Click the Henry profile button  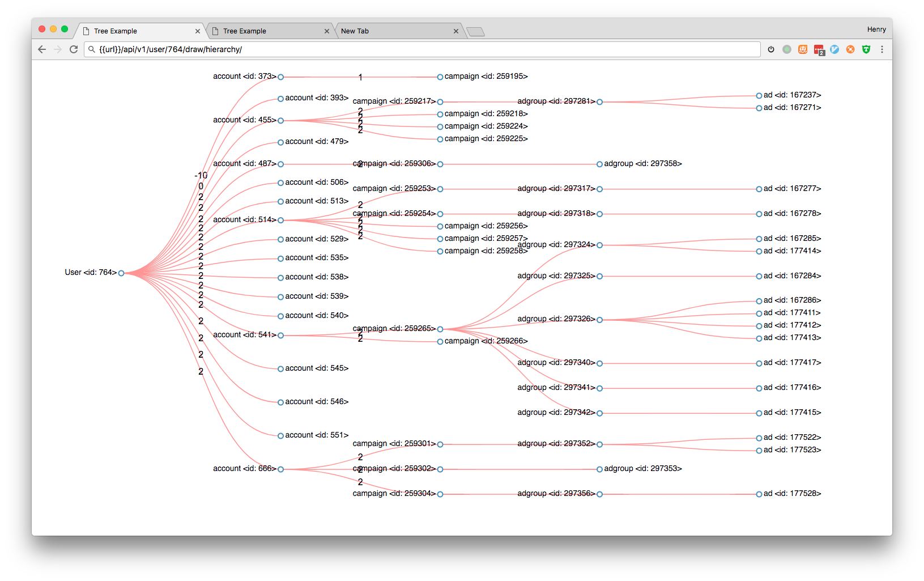tap(876, 29)
